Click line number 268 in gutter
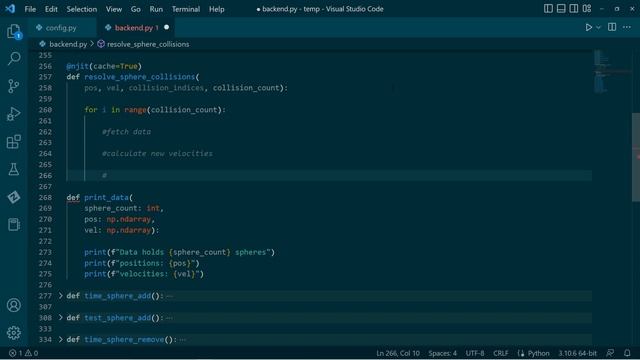640x360 pixels. [45, 198]
